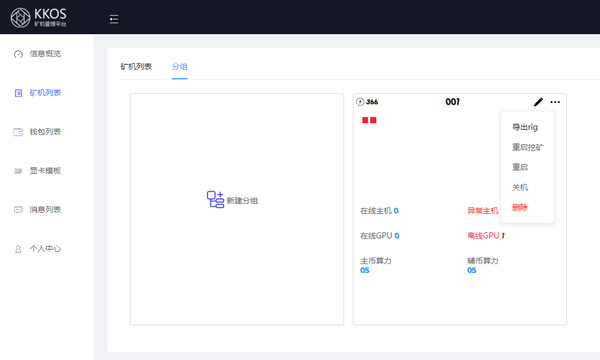The height and width of the screenshot is (360, 600).
Task: Click the message bubble sidebar icon
Action: [18, 210]
